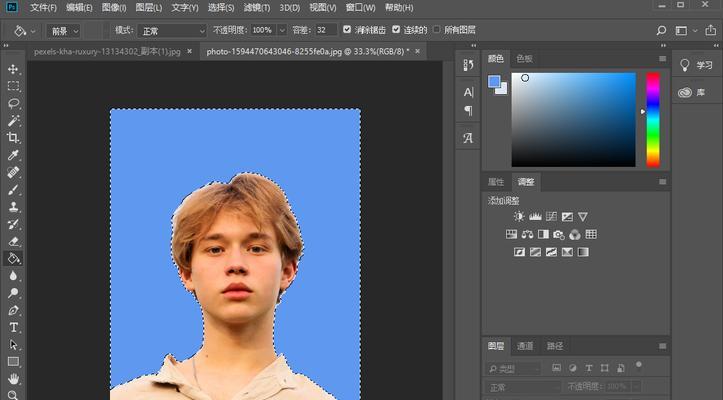Click the vertical hue slider in Color panel

point(652,119)
